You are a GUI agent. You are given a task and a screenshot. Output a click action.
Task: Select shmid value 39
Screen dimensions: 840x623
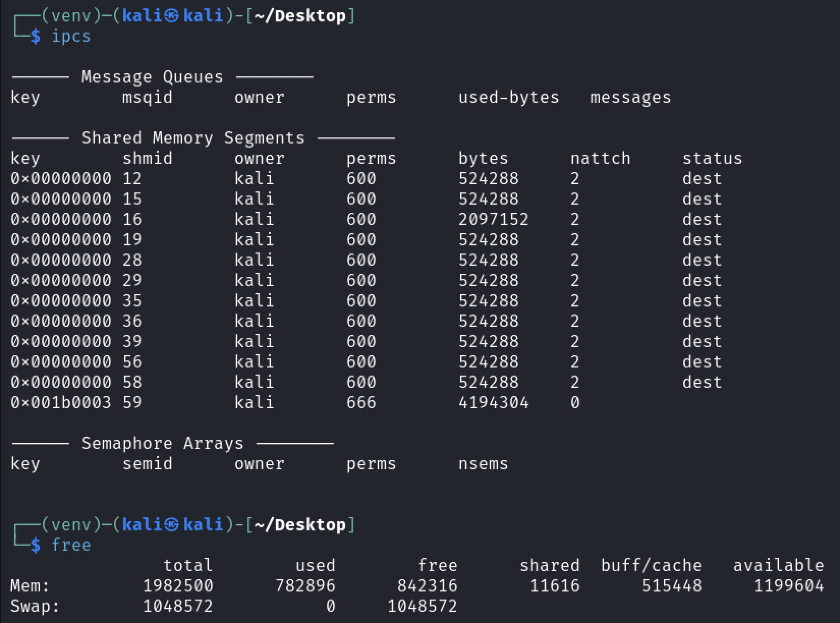pyautogui.click(x=132, y=342)
